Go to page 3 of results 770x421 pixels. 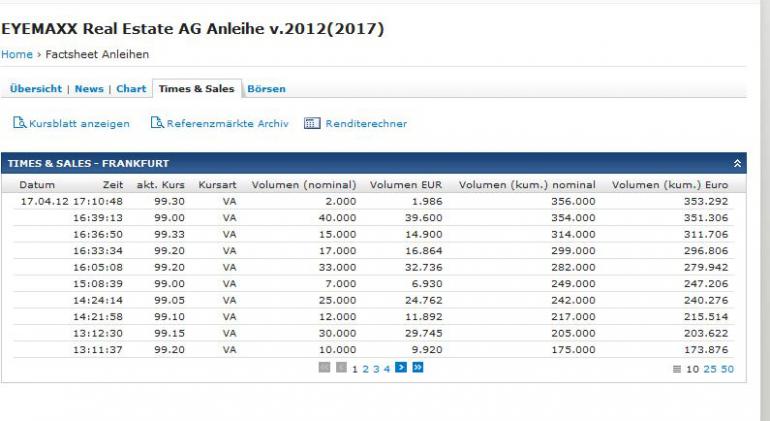[376, 369]
